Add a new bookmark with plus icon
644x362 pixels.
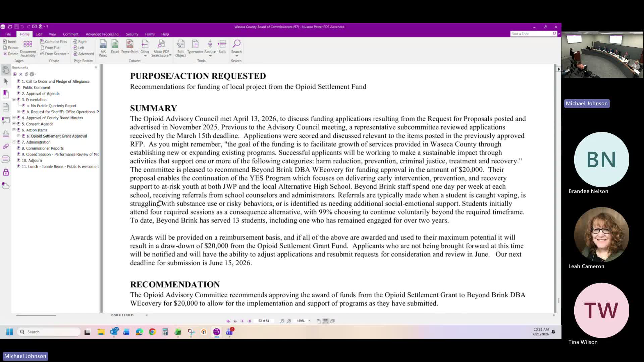pyautogui.click(x=15, y=74)
